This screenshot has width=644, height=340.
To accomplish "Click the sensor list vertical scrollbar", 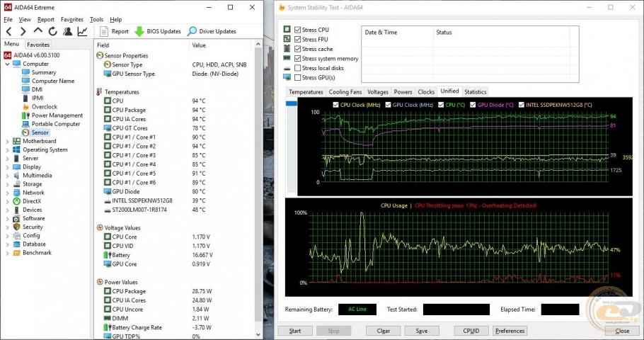I will coord(258,189).
